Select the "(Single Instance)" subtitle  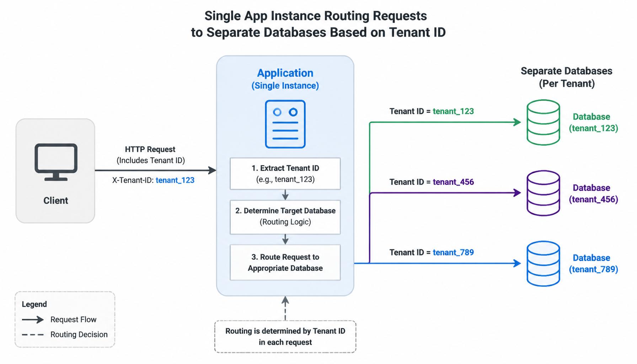285,86
